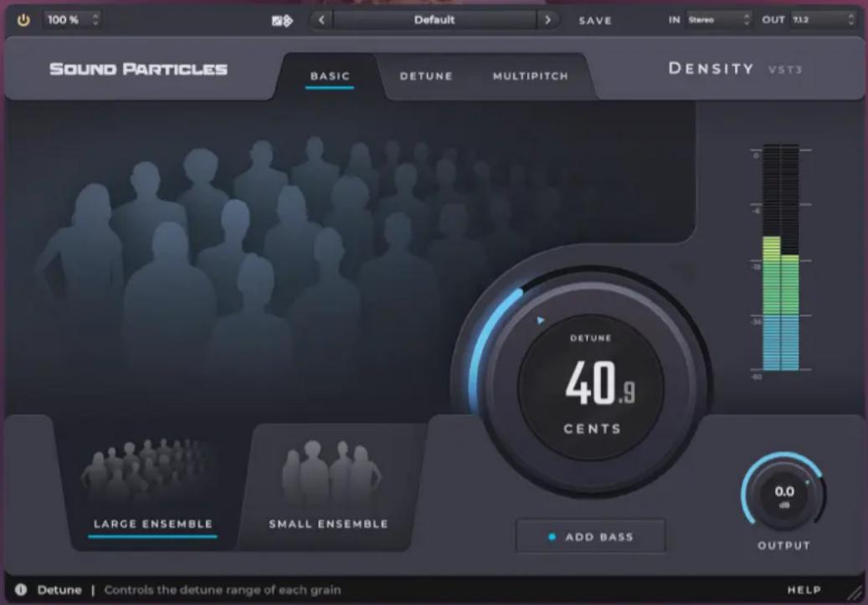The width and height of the screenshot is (868, 605).
Task: Open the IN Stereo format dropdown
Action: 719,20
